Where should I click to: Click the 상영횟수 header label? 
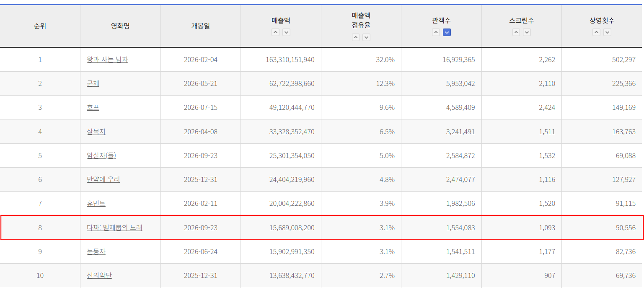click(602, 21)
